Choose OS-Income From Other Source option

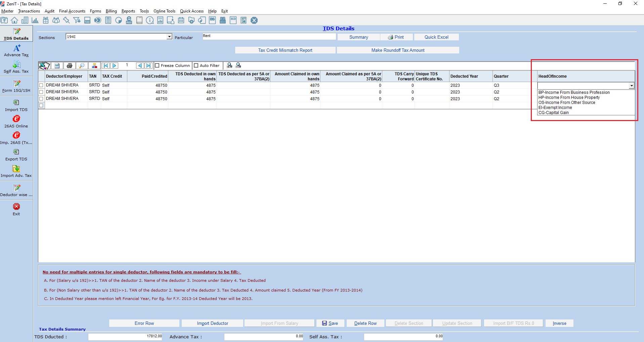[x=567, y=103]
